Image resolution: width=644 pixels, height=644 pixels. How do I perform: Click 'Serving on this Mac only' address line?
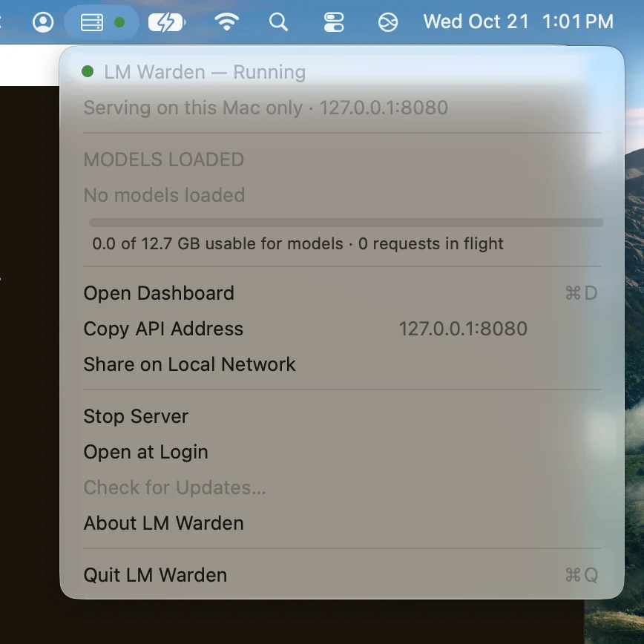[266, 108]
